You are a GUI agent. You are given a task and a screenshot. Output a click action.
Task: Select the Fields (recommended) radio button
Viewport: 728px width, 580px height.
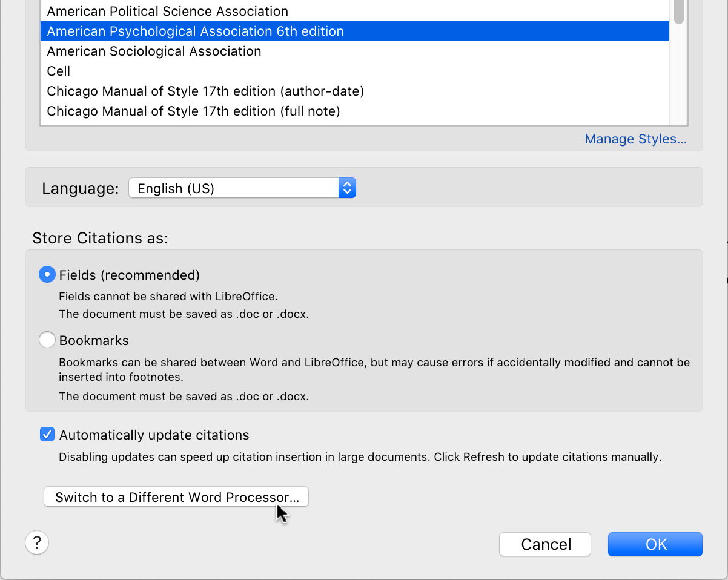click(x=47, y=274)
